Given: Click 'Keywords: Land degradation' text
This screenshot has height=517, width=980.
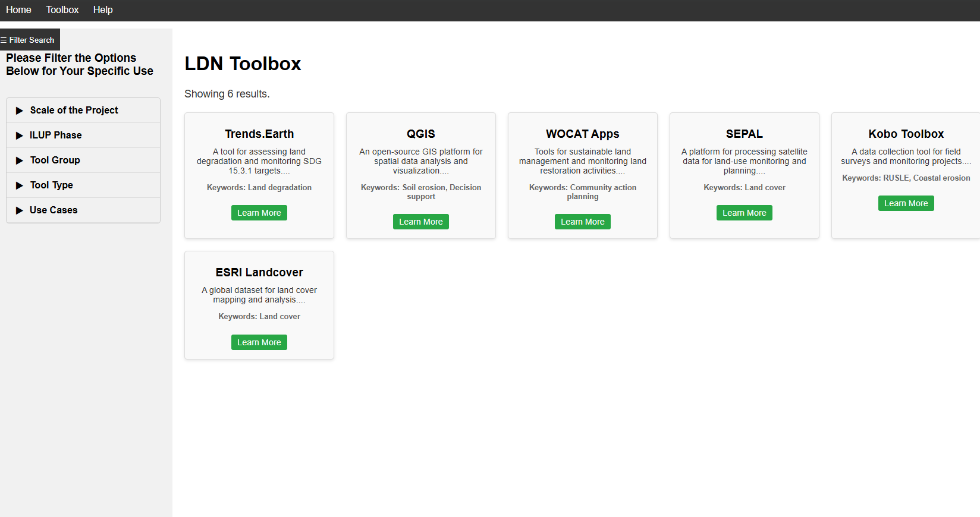Looking at the screenshot, I should coord(259,187).
